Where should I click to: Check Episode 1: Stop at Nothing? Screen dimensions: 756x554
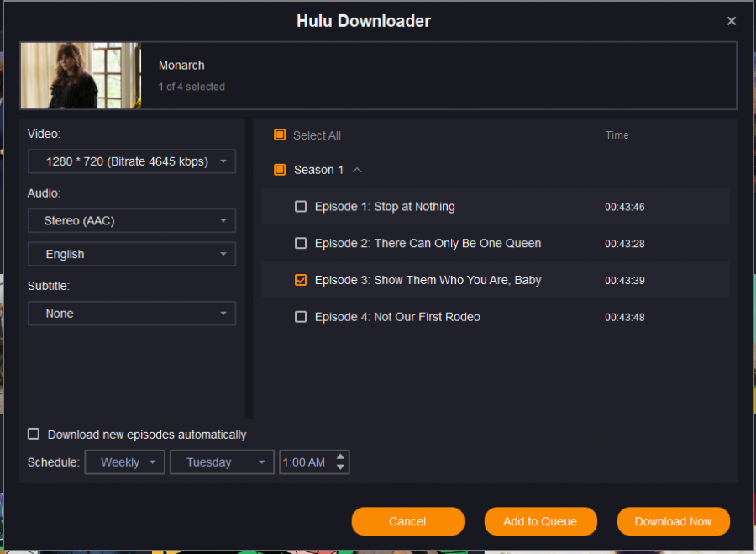point(301,207)
